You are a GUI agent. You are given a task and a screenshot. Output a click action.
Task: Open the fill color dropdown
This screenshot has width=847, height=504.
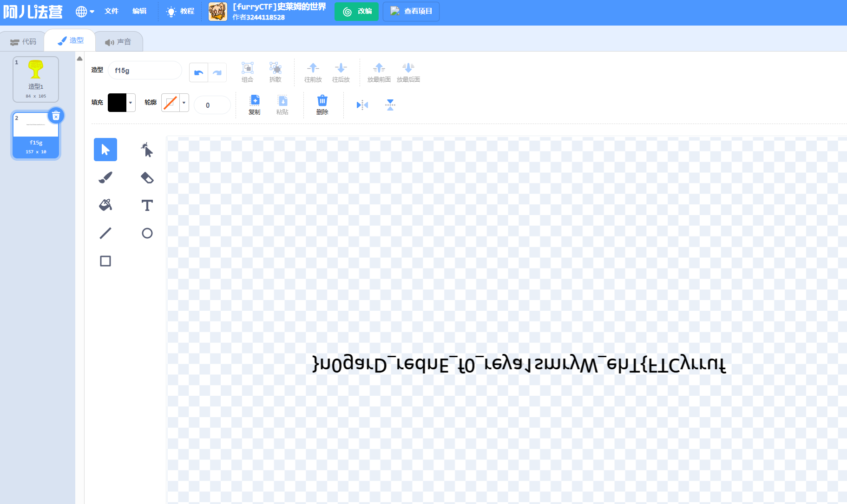click(131, 103)
